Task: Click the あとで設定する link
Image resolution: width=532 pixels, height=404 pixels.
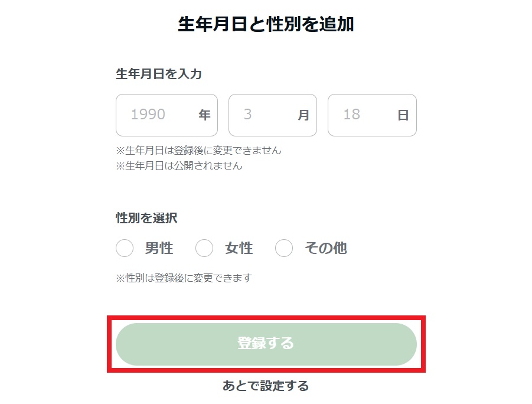Action: point(266,386)
